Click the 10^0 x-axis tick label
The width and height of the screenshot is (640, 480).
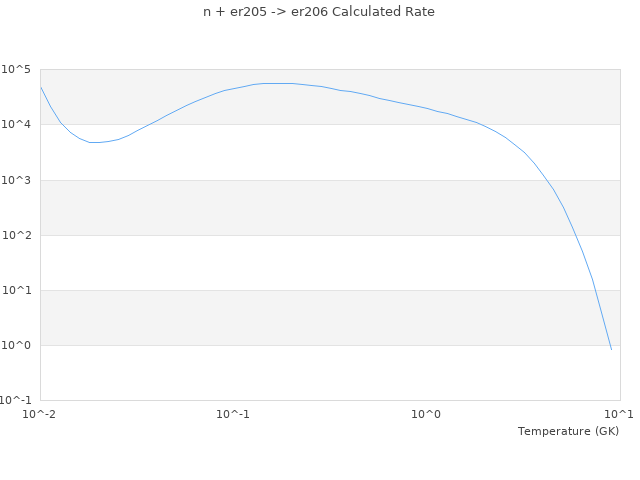[x=427, y=414]
